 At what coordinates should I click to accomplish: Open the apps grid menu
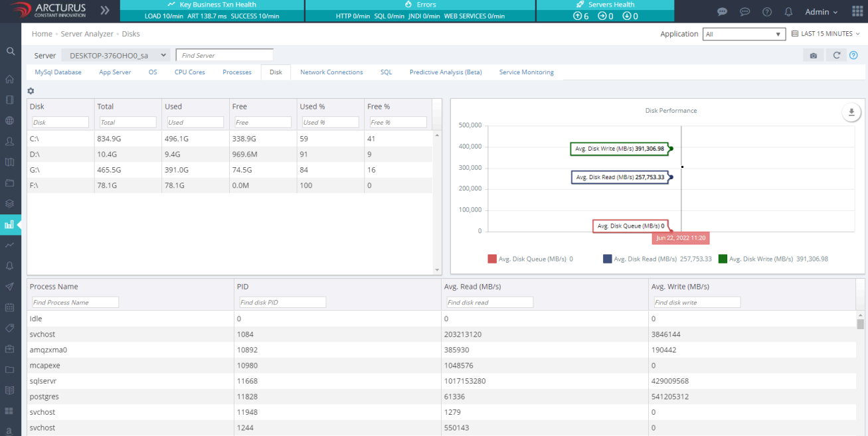(857, 12)
